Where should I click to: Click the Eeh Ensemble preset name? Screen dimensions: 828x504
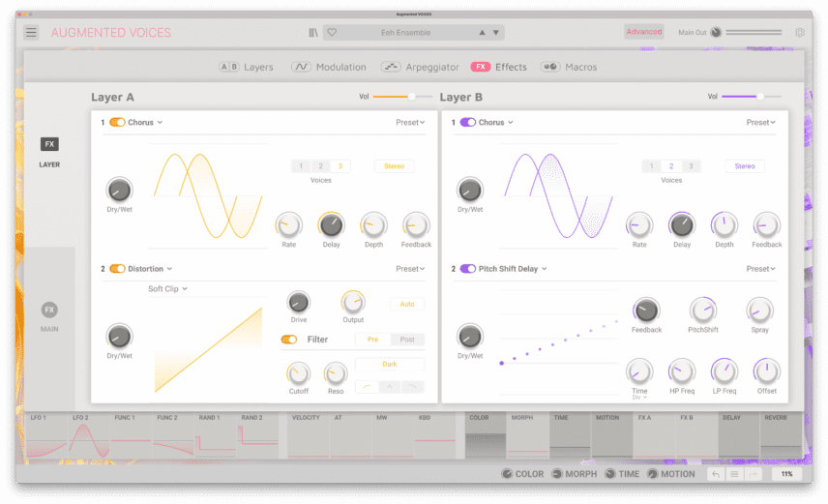point(405,33)
